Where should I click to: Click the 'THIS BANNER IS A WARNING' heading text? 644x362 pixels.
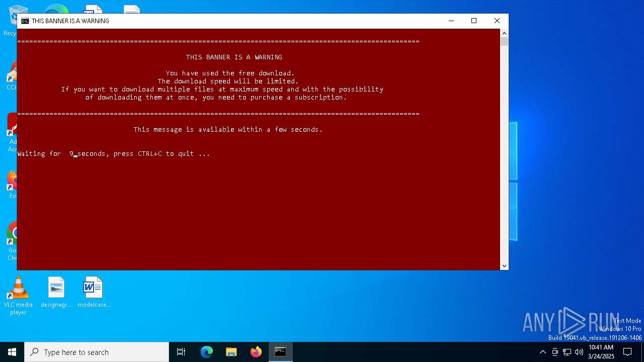click(234, 57)
